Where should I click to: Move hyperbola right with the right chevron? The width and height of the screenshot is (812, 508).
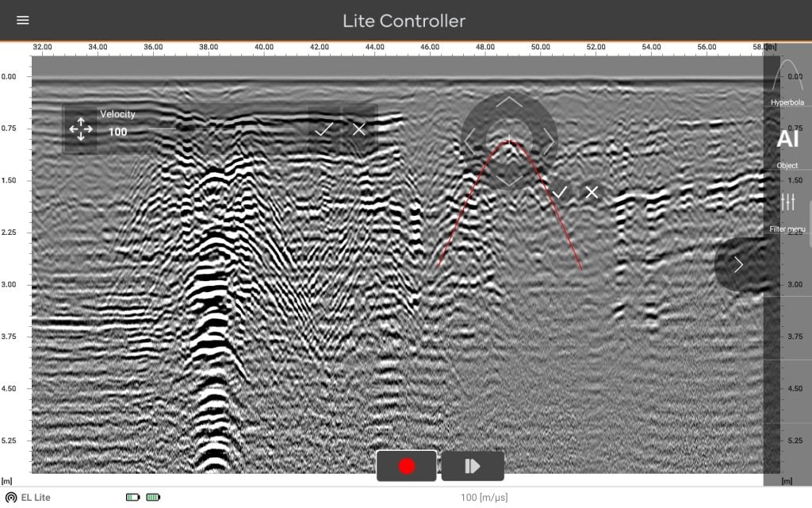549,141
